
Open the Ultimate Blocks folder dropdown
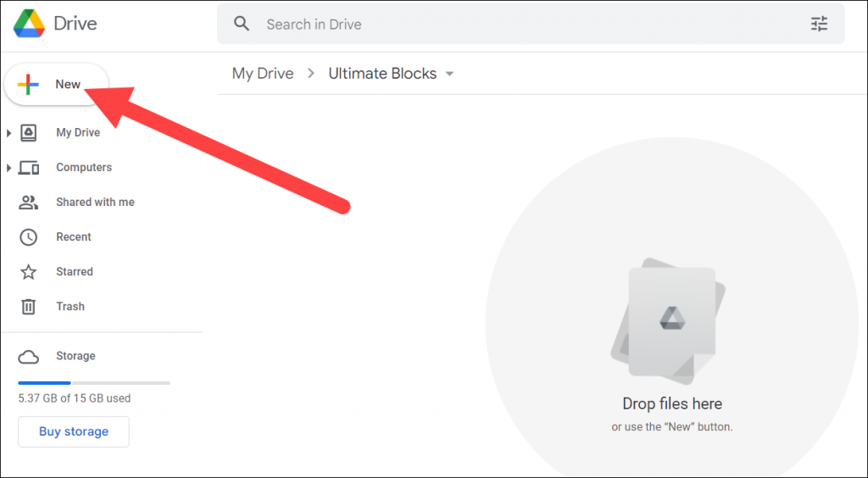pos(449,74)
